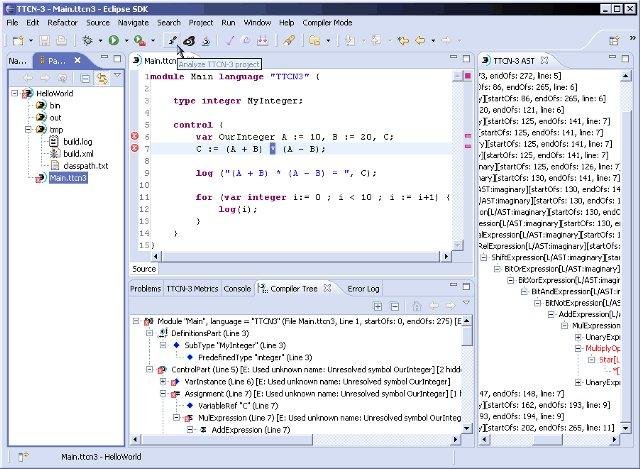Close the Compiler Tree tab
Screen dimensions: 640x469
tap(327, 289)
